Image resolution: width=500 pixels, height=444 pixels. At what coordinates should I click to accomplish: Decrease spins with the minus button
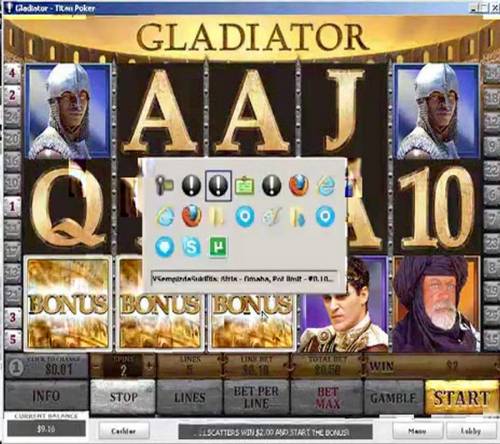pyautogui.click(x=97, y=367)
